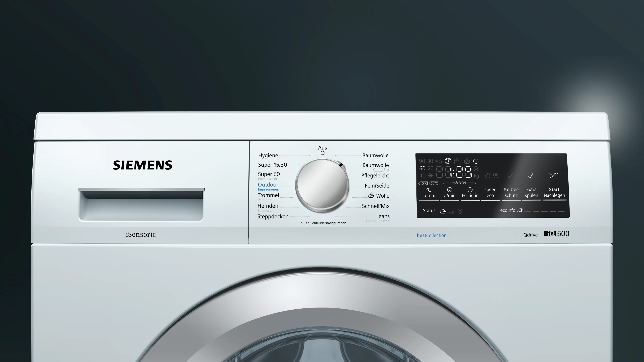
Task: Tap the eco leaf indicator icon
Action: 496,176
